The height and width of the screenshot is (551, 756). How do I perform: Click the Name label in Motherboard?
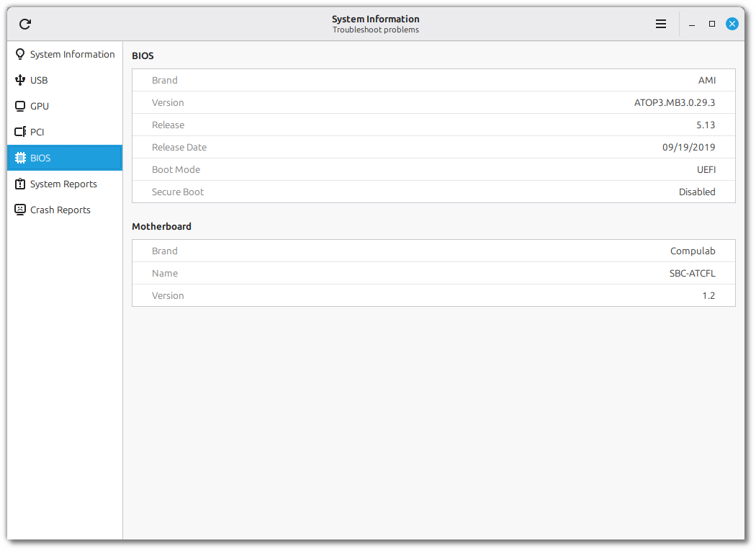[165, 273]
